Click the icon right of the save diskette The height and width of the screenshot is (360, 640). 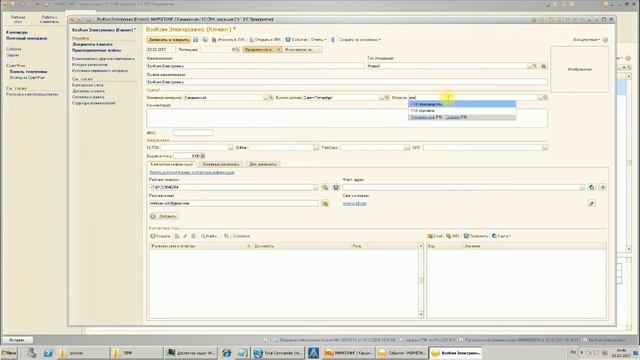pyautogui.click(x=204, y=40)
